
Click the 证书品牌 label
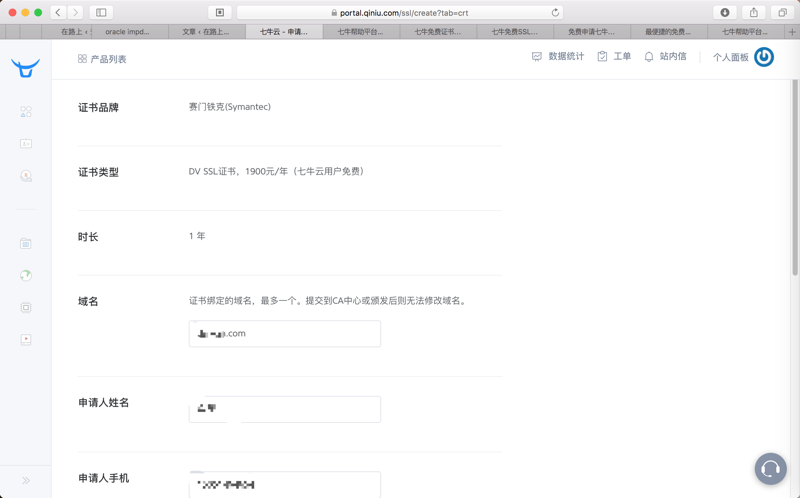coord(98,108)
